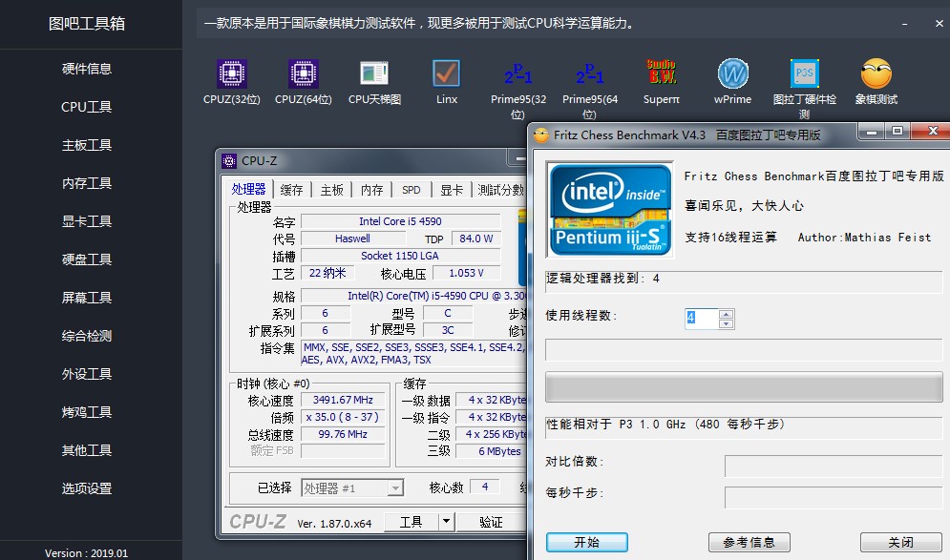This screenshot has height=560, width=950.
Task: Select the CPU工具 category
Action: [87, 107]
